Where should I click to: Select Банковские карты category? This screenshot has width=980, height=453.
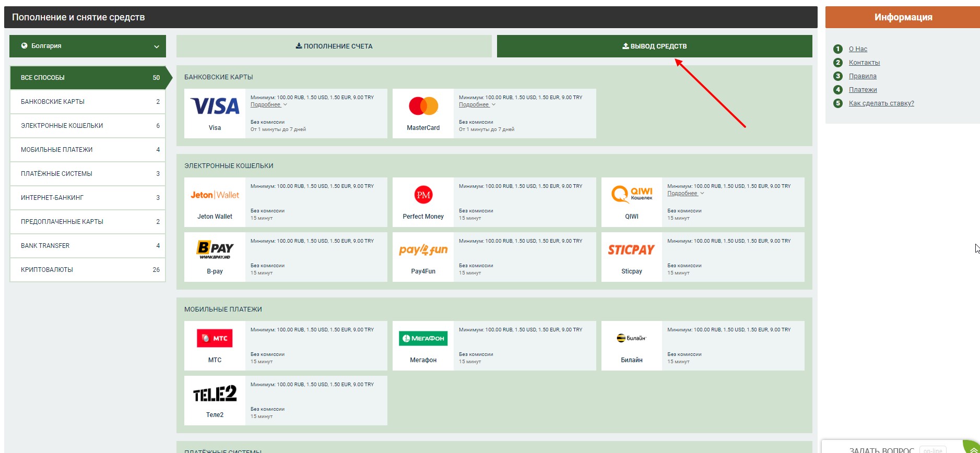pos(88,102)
